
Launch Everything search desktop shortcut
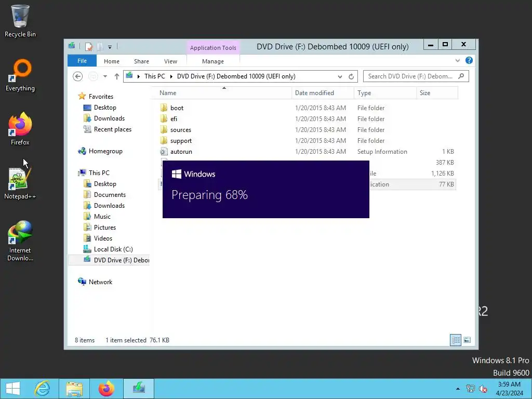(20, 75)
